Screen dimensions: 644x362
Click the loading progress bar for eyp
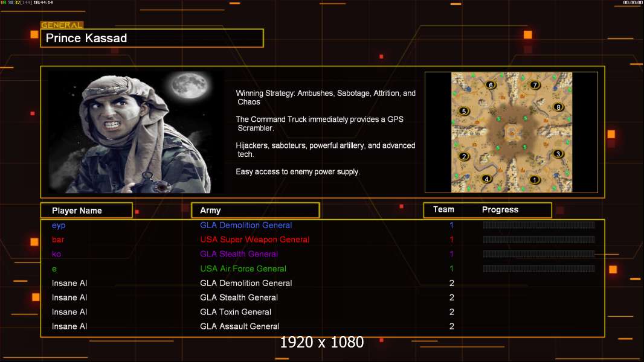[x=539, y=224]
